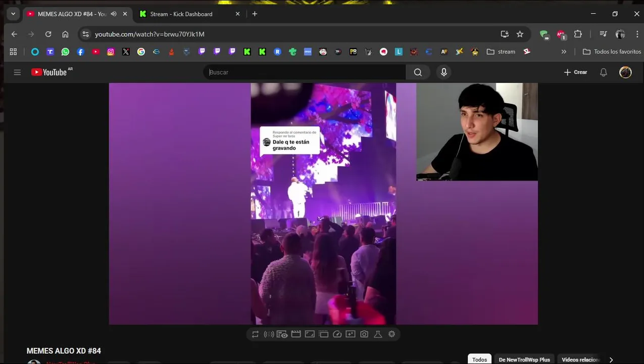The image size is (644, 364).
Task: Switch to the MEMES ALGO XD #84 tab
Action: [x=71, y=14]
